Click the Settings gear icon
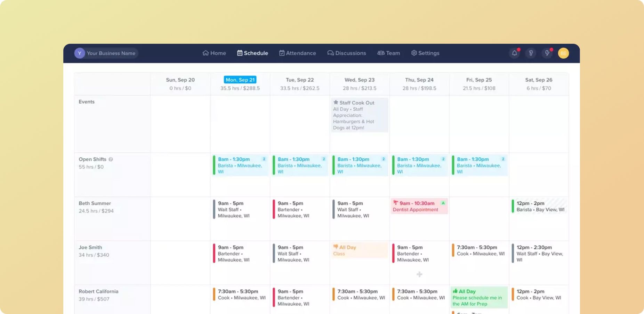 coord(414,53)
